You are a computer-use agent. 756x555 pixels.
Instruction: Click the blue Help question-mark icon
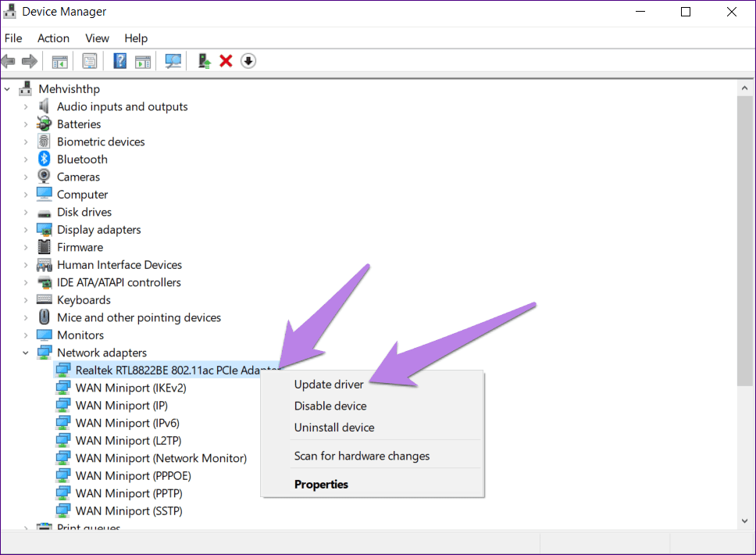[119, 61]
